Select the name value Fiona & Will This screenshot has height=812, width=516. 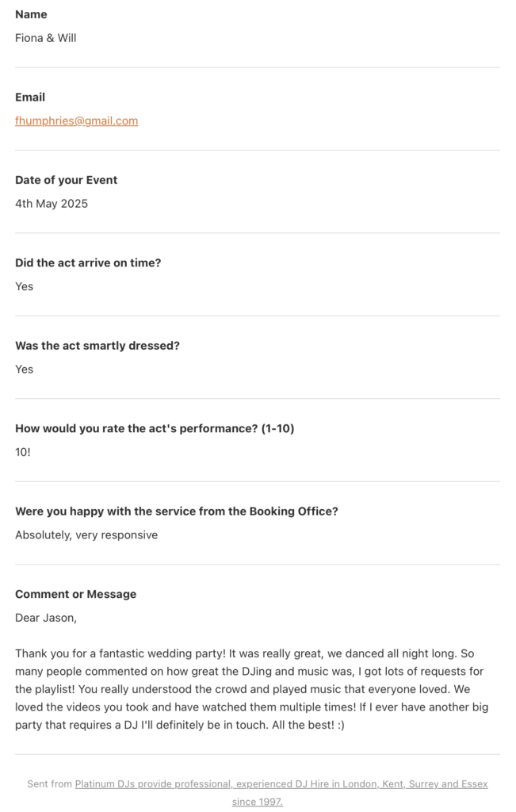pyautogui.click(x=46, y=38)
